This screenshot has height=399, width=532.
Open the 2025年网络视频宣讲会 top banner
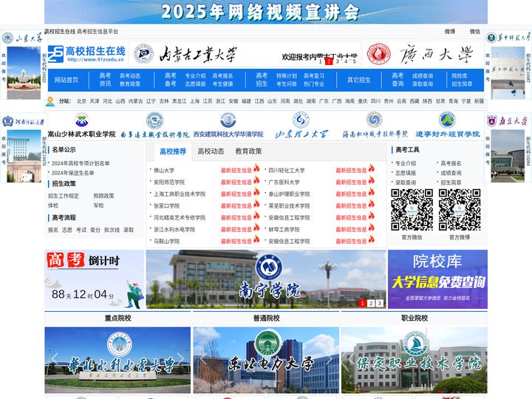[266, 12]
